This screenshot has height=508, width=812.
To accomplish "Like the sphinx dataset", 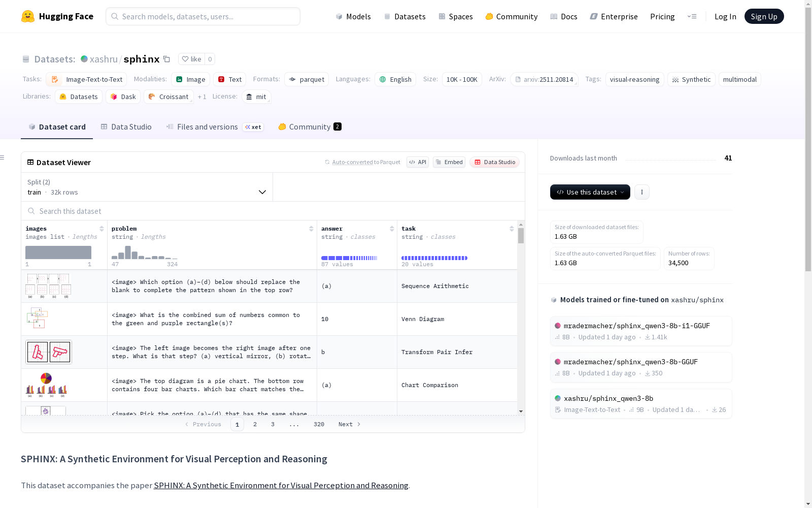I will [x=192, y=59].
